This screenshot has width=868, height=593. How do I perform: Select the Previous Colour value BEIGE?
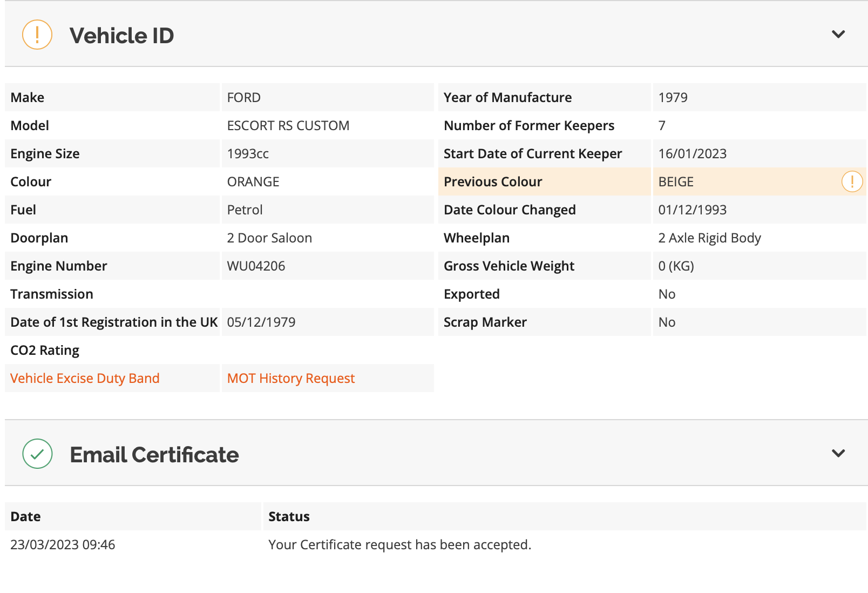[x=676, y=181]
